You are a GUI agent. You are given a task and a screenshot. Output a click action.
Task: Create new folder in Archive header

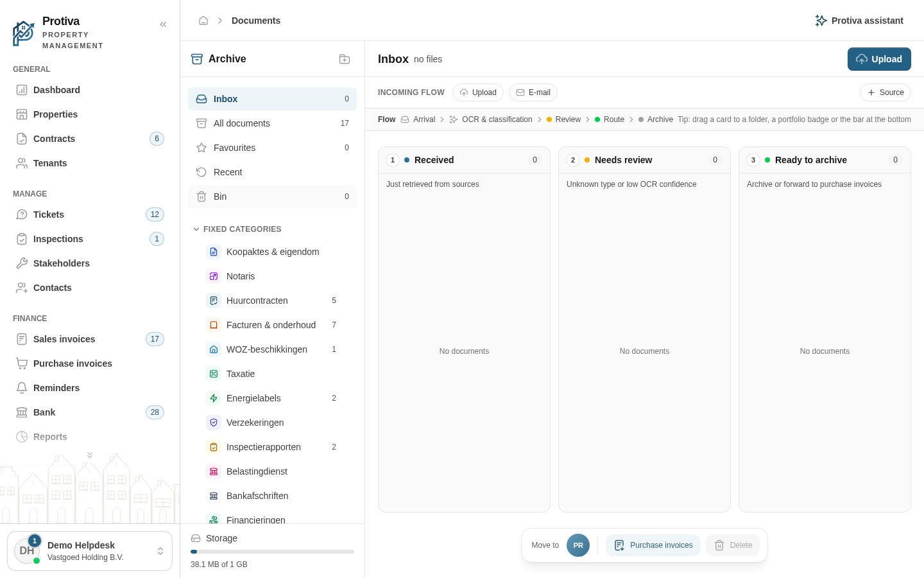click(x=345, y=59)
